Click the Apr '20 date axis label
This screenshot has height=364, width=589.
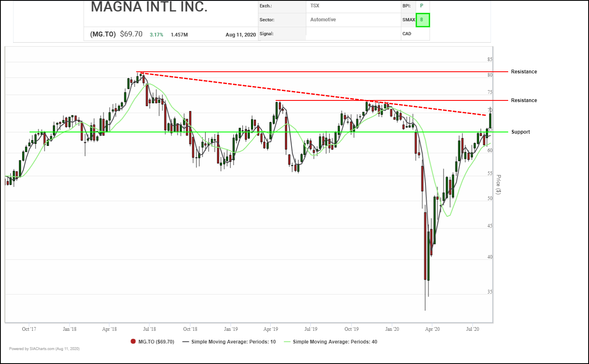[432, 329]
